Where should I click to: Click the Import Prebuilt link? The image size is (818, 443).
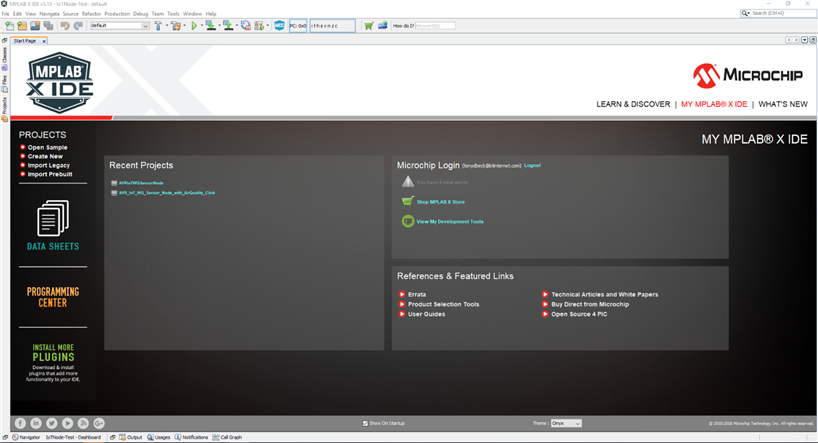[50, 174]
